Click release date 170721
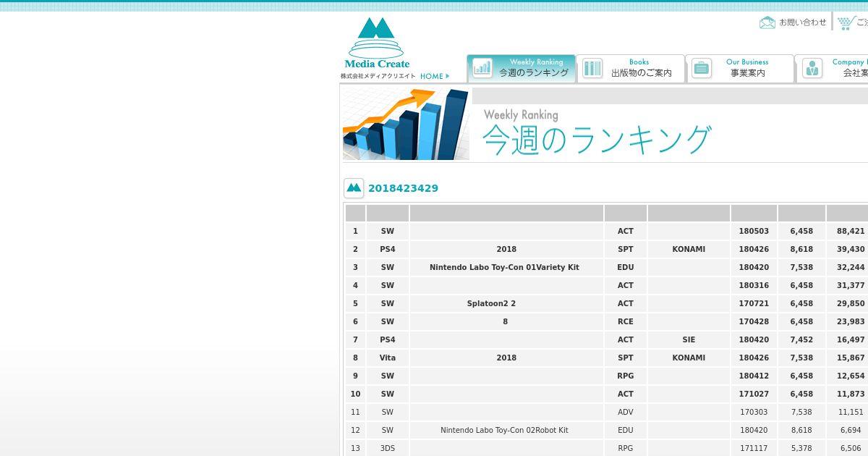The width and height of the screenshot is (868, 456). (x=754, y=303)
